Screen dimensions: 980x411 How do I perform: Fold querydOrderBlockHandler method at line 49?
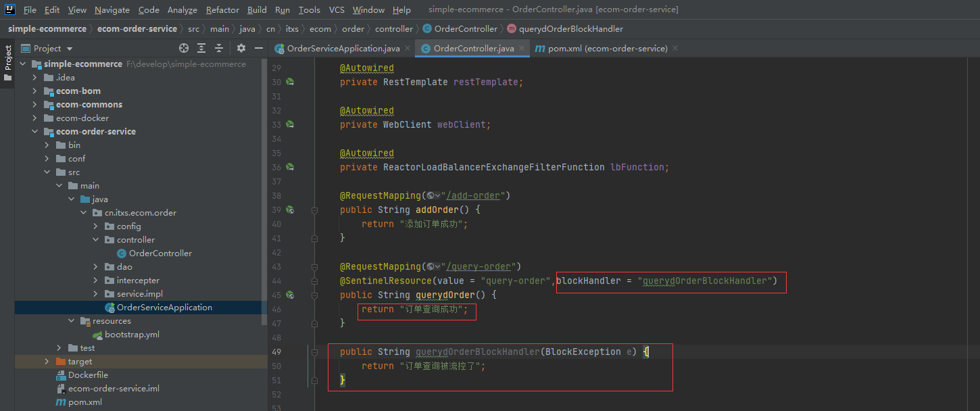[x=314, y=352]
